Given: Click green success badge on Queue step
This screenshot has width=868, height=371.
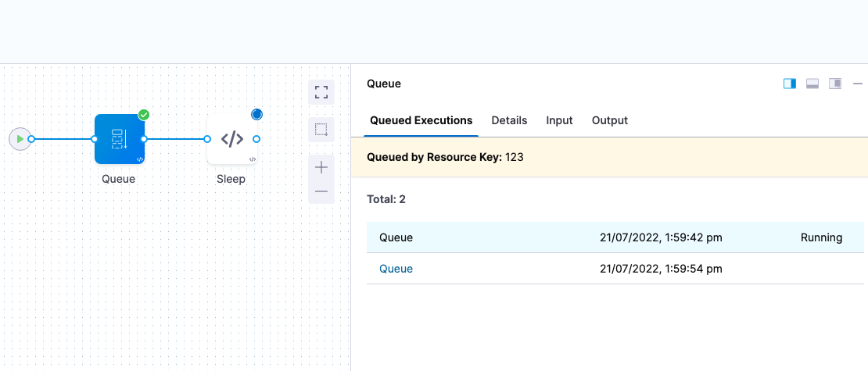Looking at the screenshot, I should tap(144, 115).
